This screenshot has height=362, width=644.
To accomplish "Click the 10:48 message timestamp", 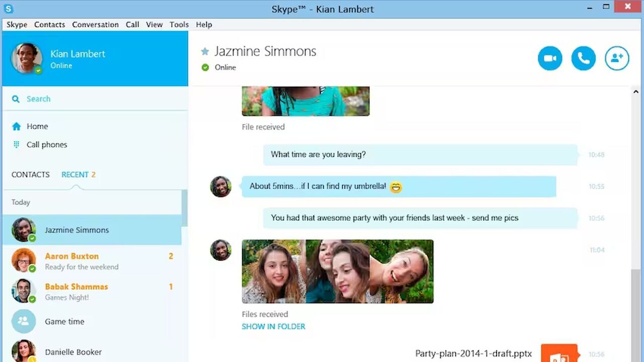I will pyautogui.click(x=596, y=155).
